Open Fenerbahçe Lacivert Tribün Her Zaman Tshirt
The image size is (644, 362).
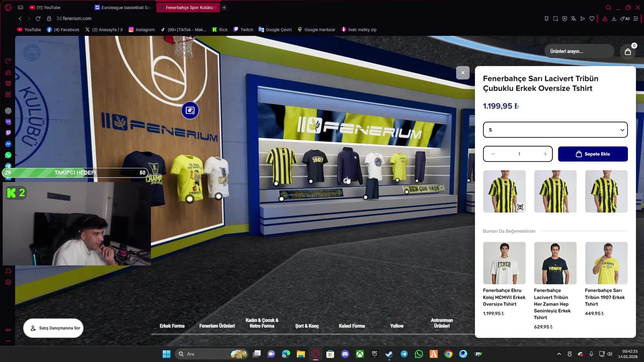click(x=552, y=304)
